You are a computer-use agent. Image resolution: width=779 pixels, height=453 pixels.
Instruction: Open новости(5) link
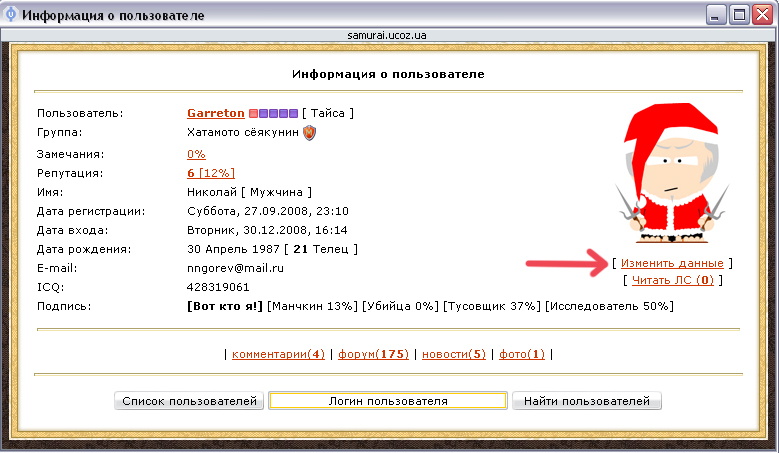[454, 354]
